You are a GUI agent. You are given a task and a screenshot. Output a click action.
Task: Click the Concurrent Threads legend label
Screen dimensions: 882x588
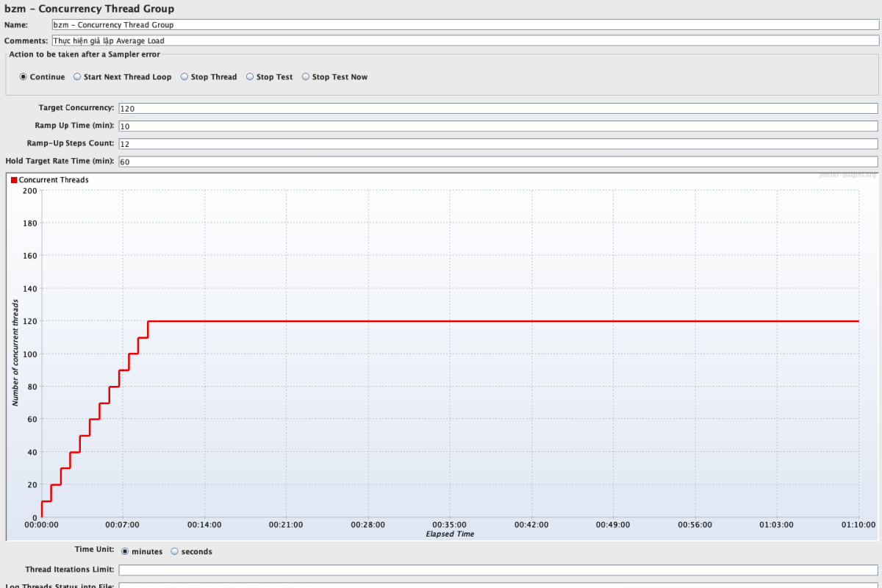pyautogui.click(x=54, y=180)
